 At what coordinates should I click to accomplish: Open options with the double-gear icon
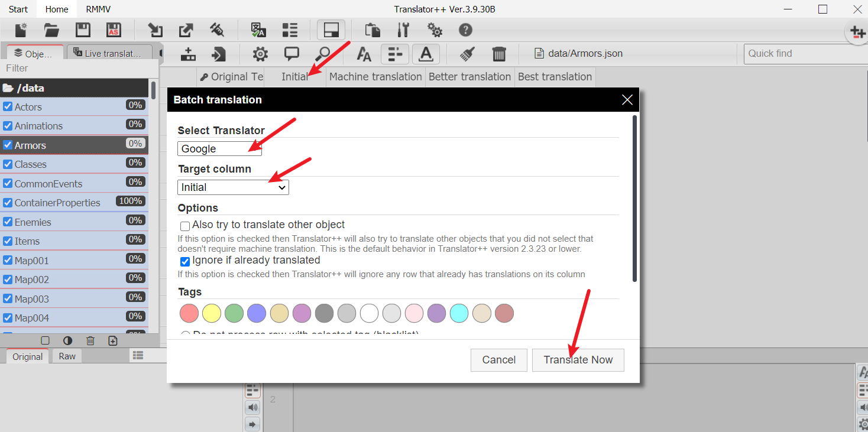click(x=435, y=30)
